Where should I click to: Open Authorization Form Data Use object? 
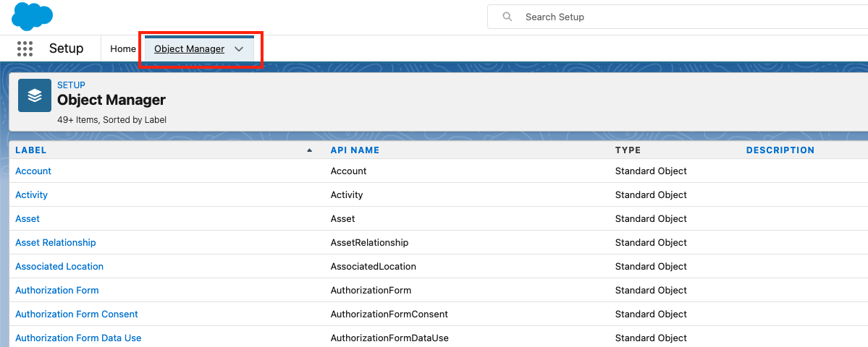coord(78,338)
